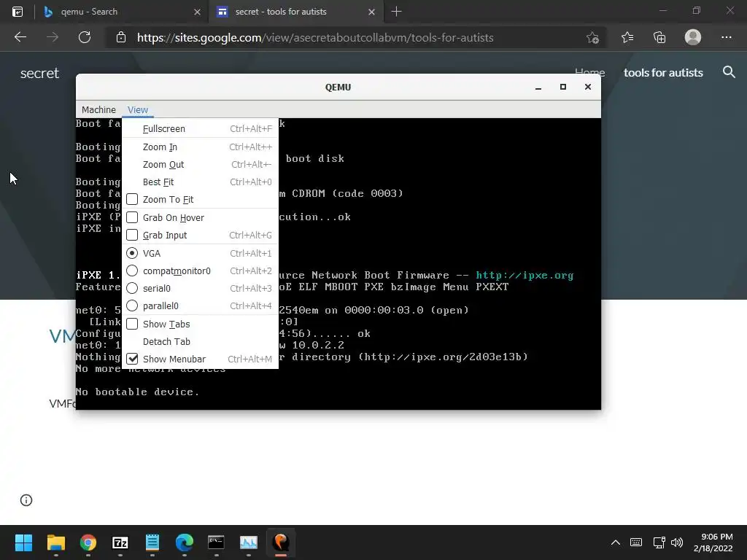Image resolution: width=747 pixels, height=560 pixels.
Task: Open the resource monitor taskbar icon
Action: click(x=249, y=542)
